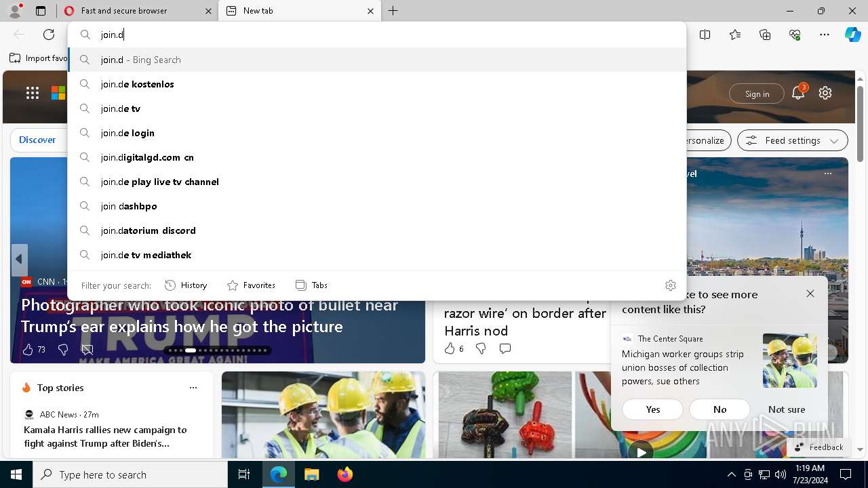Image resolution: width=868 pixels, height=488 pixels.
Task: Select the New tab tab
Action: 298,11
